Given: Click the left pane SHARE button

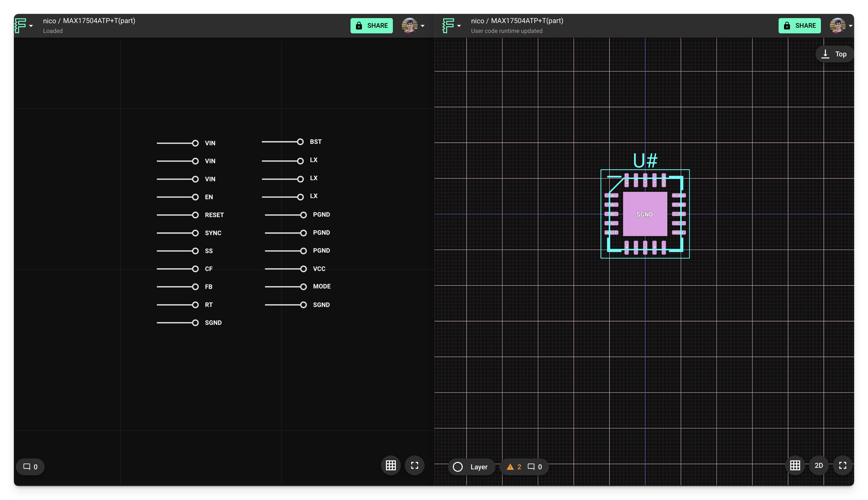Looking at the screenshot, I should tap(372, 25).
